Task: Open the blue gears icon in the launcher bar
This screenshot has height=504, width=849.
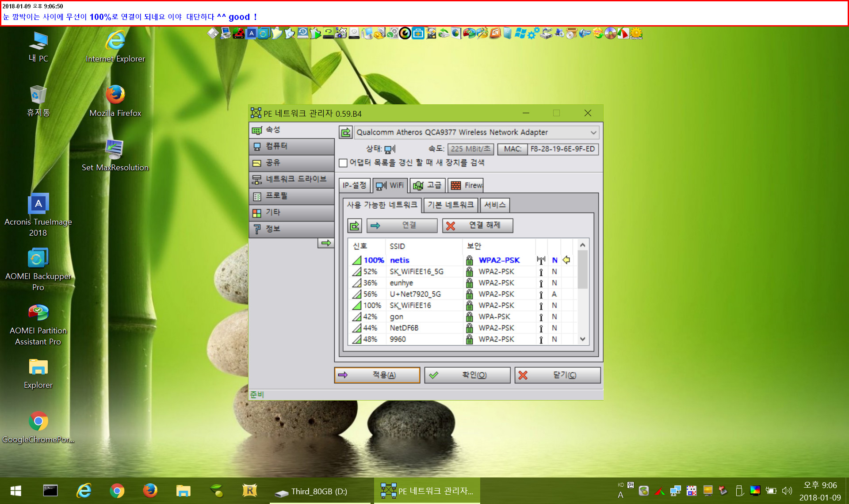Action: pos(534,33)
